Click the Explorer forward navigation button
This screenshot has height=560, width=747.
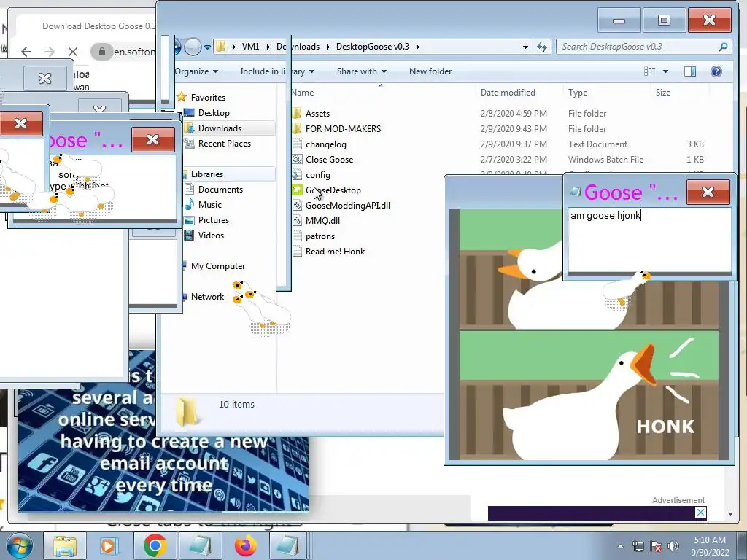193,47
